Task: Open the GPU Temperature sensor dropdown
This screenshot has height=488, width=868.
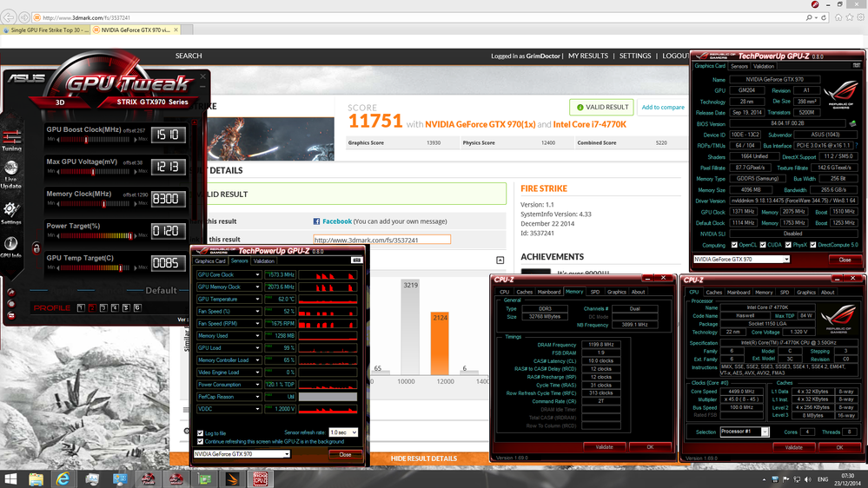Action: tap(257, 299)
